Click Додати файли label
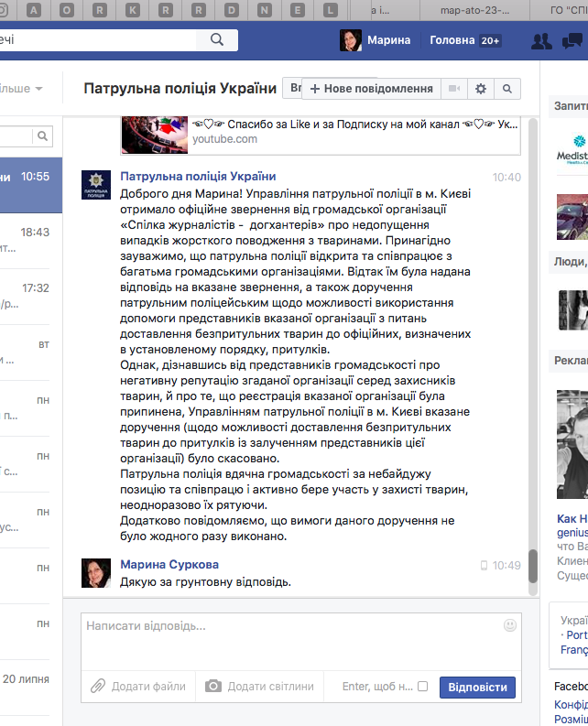The height and width of the screenshot is (726, 588). point(148,687)
